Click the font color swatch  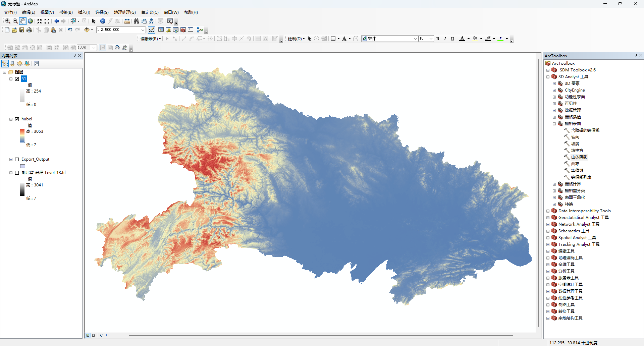462,39
